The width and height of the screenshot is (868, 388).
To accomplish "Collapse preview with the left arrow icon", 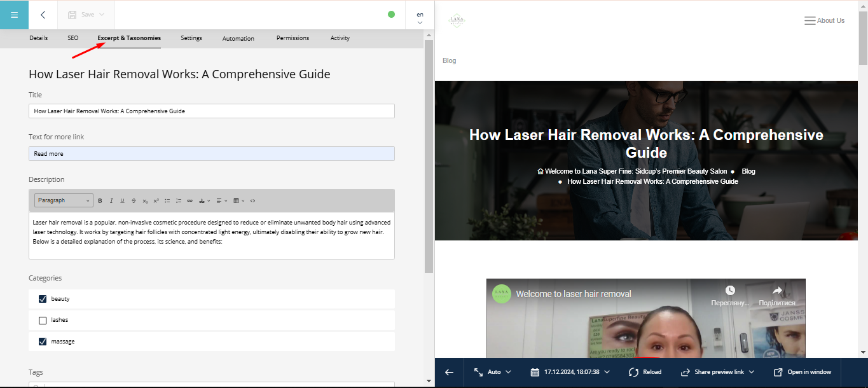I will 449,372.
